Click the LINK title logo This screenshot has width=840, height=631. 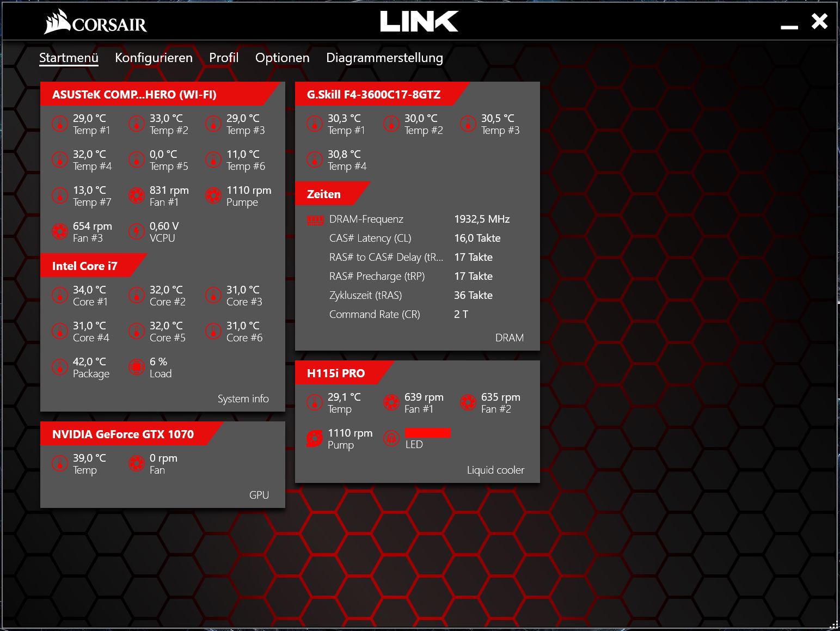coord(419,21)
